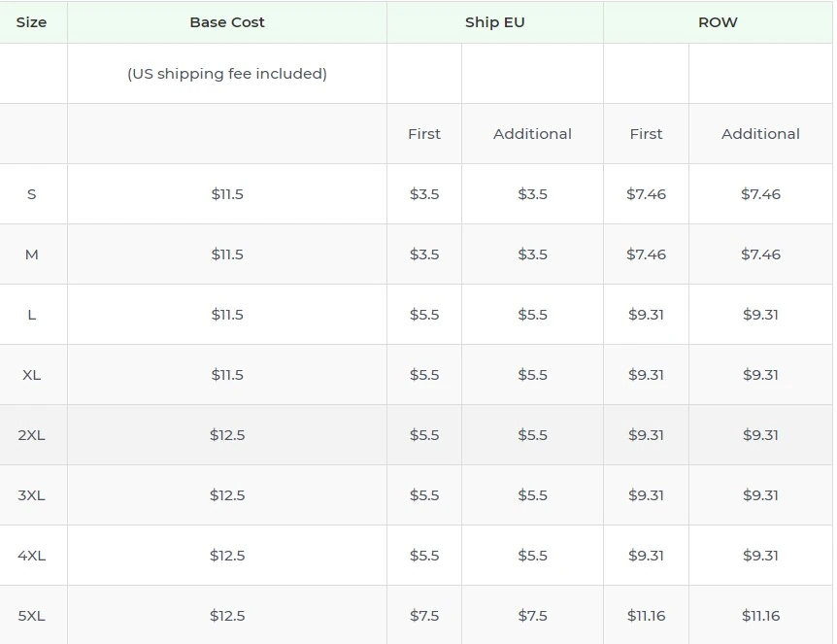Click the L size row label

coord(33,314)
